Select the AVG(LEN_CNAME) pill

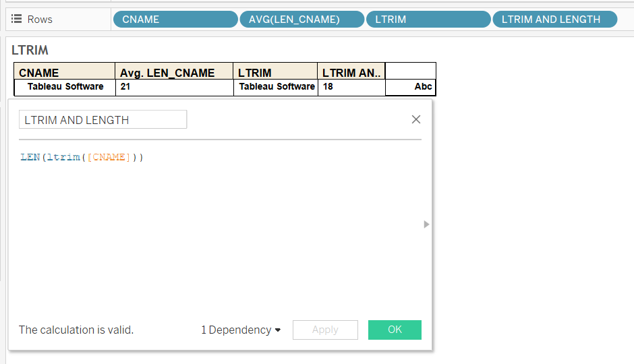pos(302,20)
